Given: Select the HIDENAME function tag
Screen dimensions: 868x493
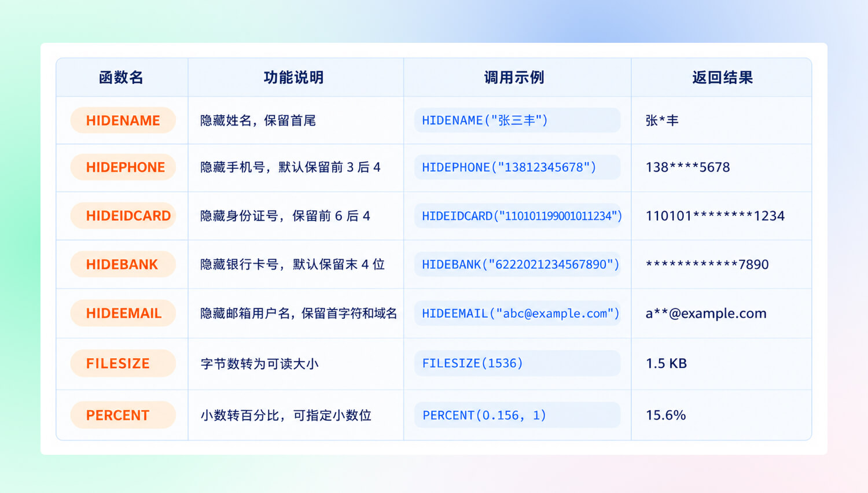Looking at the screenshot, I should (x=123, y=120).
